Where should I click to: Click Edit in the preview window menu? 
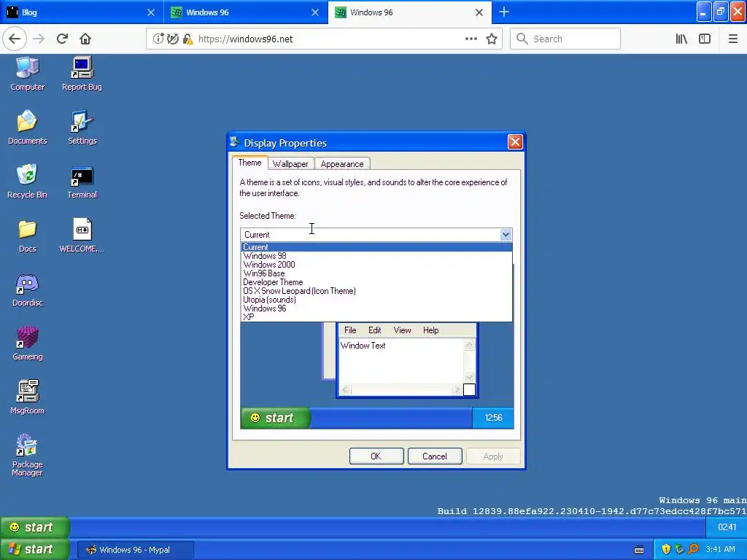(374, 330)
